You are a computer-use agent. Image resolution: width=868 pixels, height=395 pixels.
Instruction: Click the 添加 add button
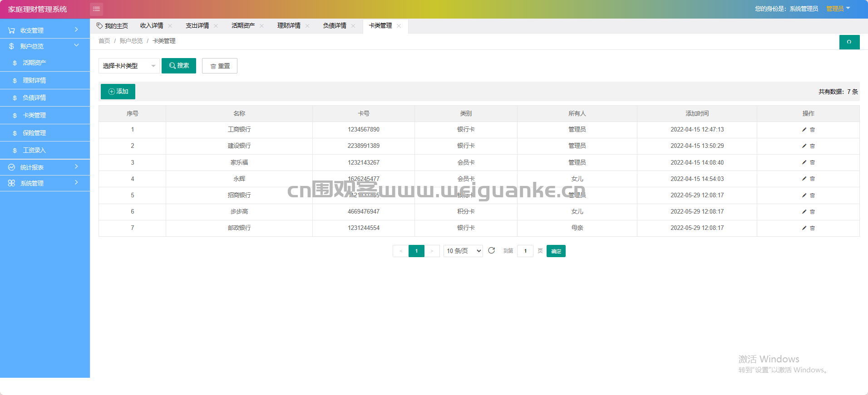[x=118, y=92]
